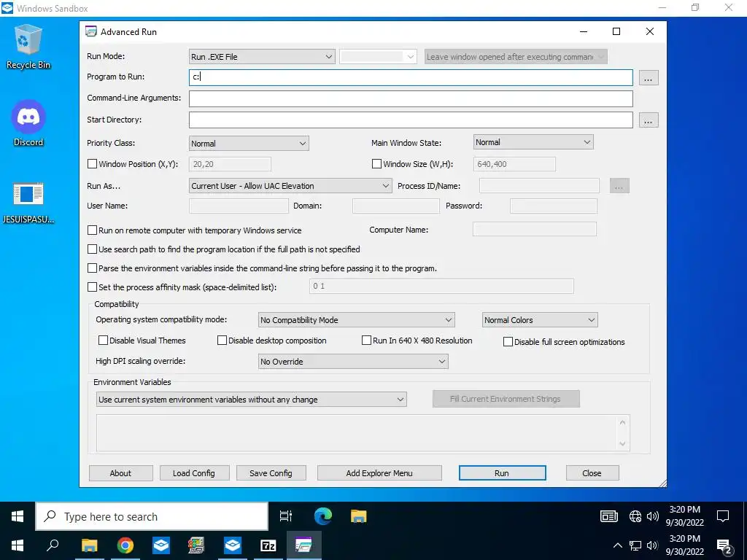Image resolution: width=747 pixels, height=560 pixels.
Task: Check Set the process affinity mask
Action: [93, 287]
